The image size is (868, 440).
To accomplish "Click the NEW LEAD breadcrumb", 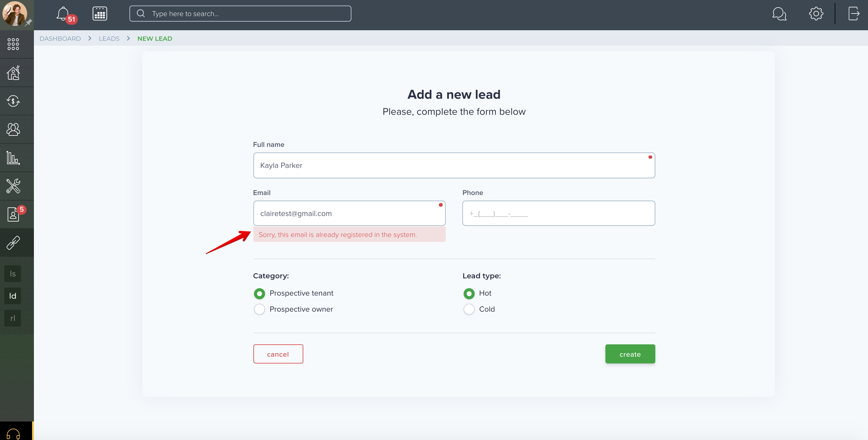I will coord(155,39).
